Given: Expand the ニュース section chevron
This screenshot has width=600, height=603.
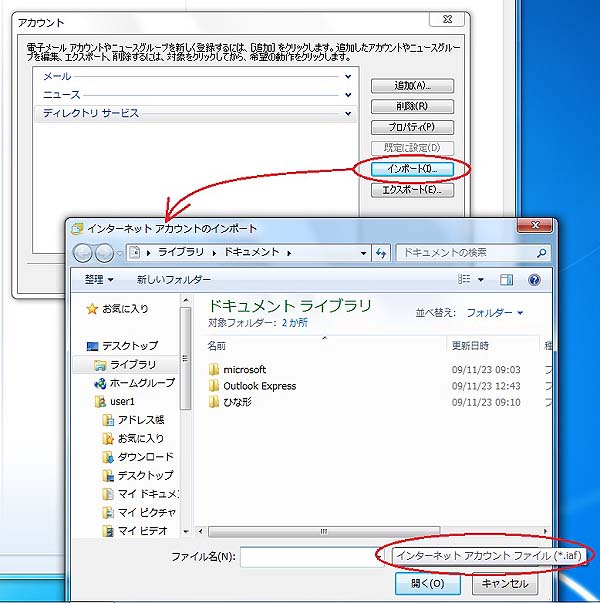Looking at the screenshot, I should (348, 95).
